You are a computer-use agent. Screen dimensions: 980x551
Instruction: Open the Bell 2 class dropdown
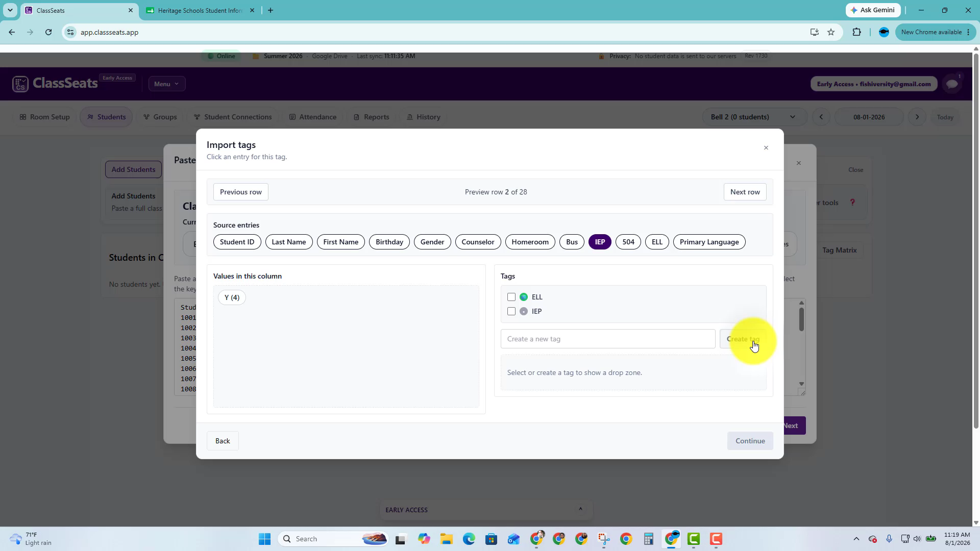pyautogui.click(x=754, y=117)
